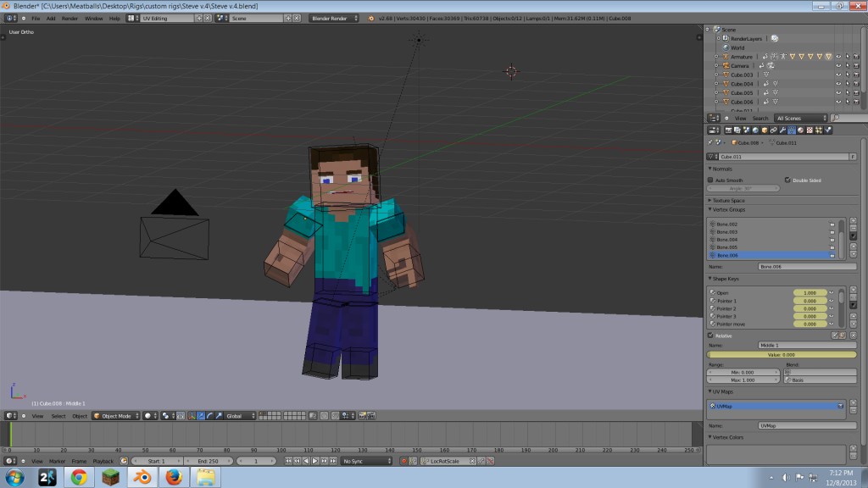Screen dimensions: 868x488
Task: Open the Physics properties icon
Action: click(828, 130)
